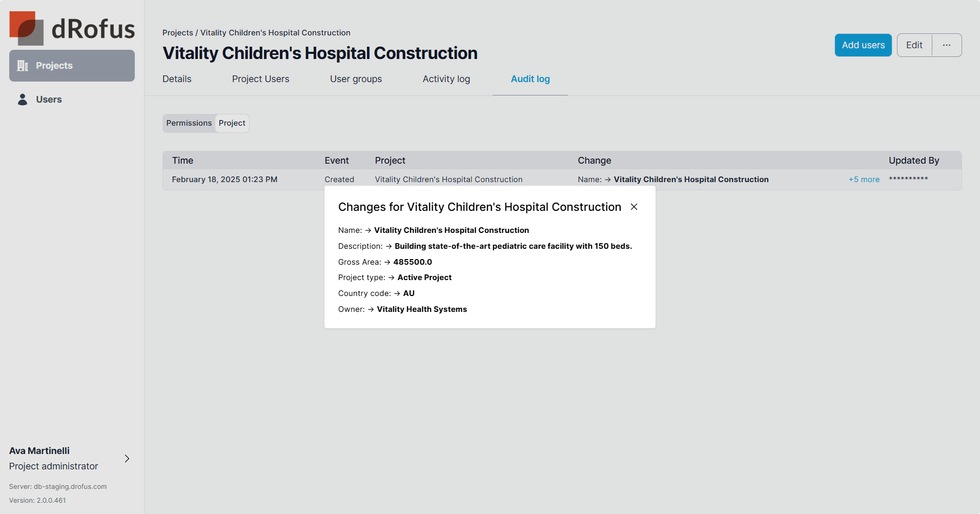Switch to the Activity log tab
Screen dimensions: 980x514
pos(446,79)
